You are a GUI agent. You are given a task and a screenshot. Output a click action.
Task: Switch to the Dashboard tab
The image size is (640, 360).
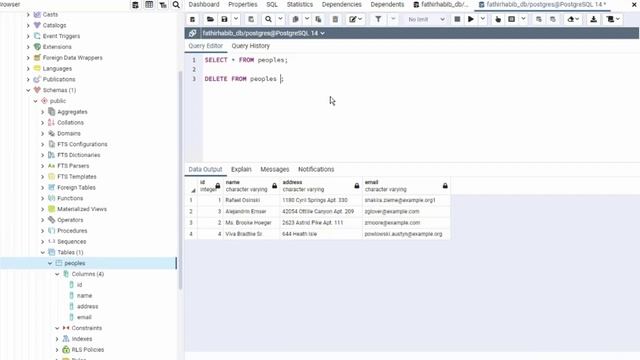[204, 4]
